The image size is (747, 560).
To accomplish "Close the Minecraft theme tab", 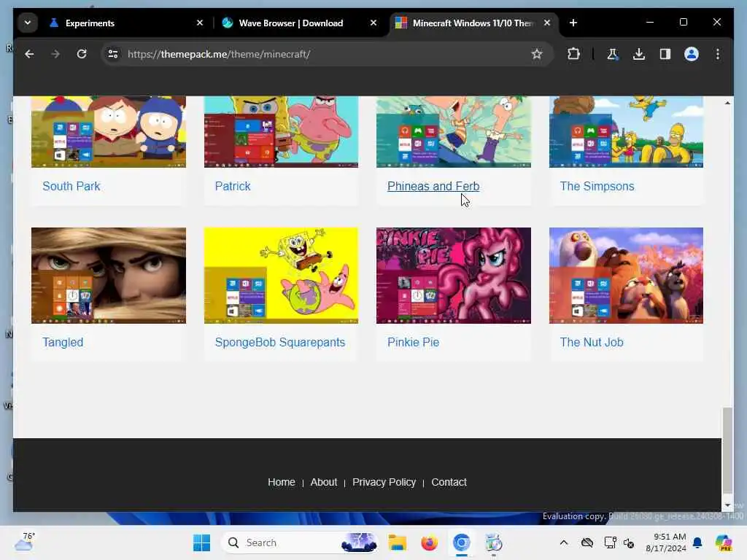I will point(547,23).
